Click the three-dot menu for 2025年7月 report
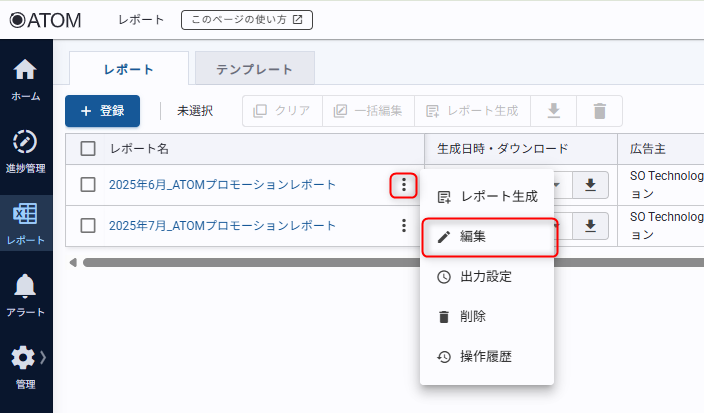 pyautogui.click(x=403, y=226)
